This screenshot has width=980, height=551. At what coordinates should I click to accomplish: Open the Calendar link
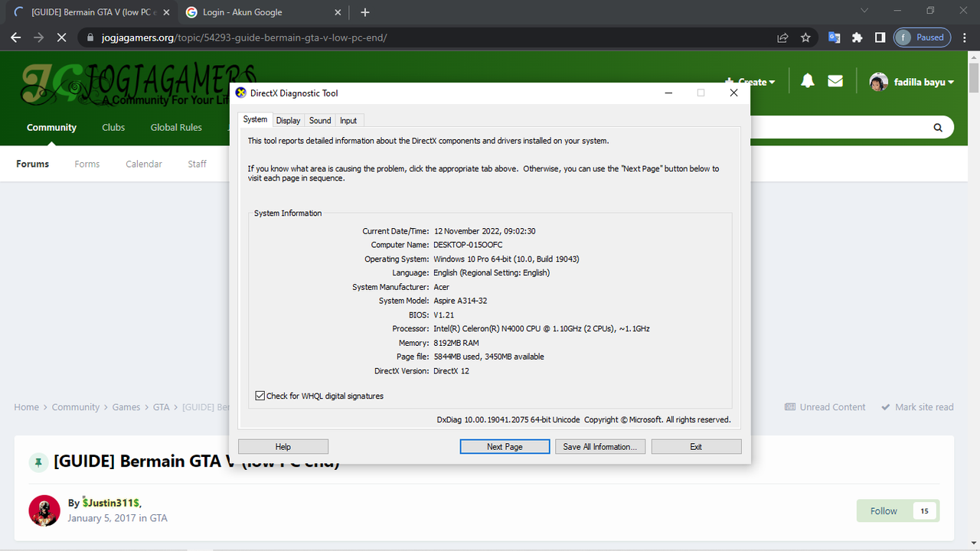coord(144,164)
